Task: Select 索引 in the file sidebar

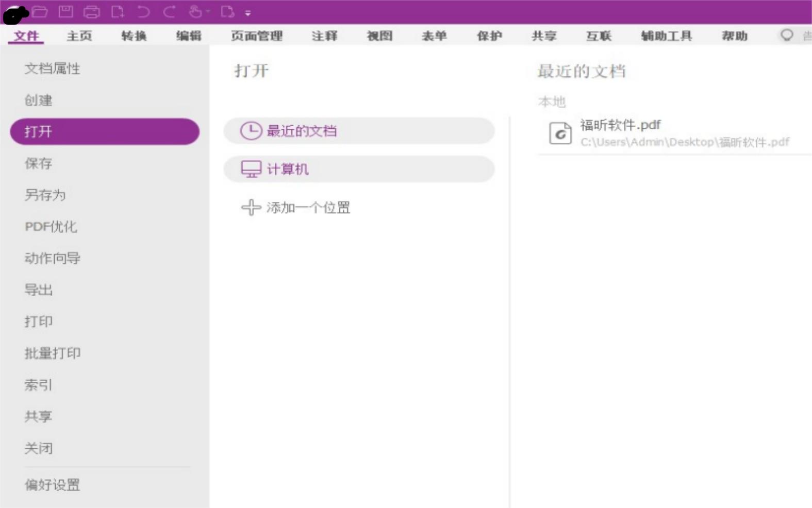Action: click(x=39, y=385)
